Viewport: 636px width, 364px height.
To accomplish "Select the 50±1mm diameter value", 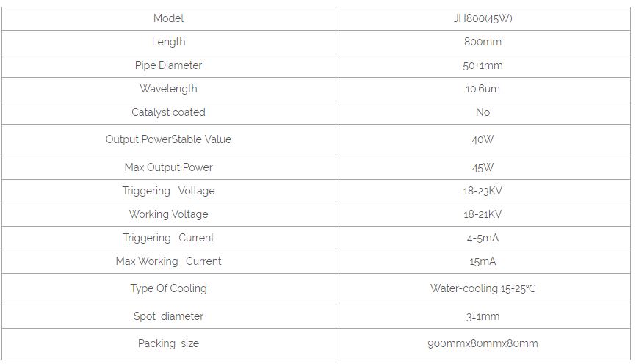I will tap(483, 65).
